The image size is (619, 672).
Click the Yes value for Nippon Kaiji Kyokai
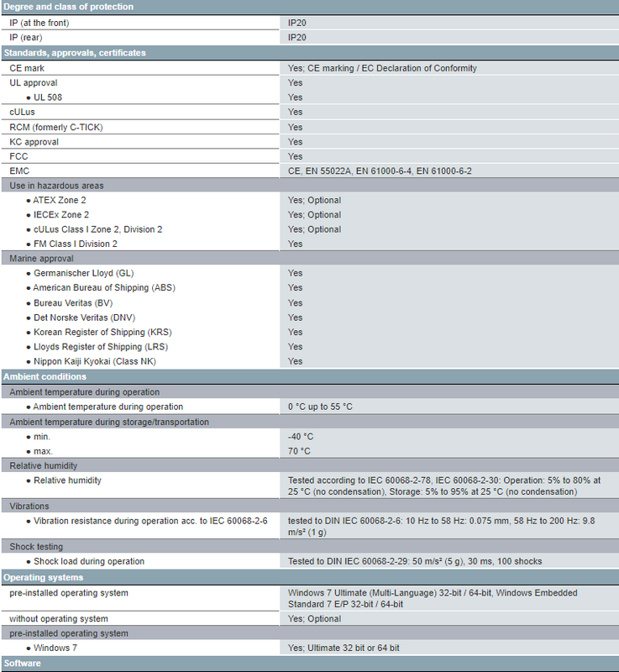[x=295, y=361]
